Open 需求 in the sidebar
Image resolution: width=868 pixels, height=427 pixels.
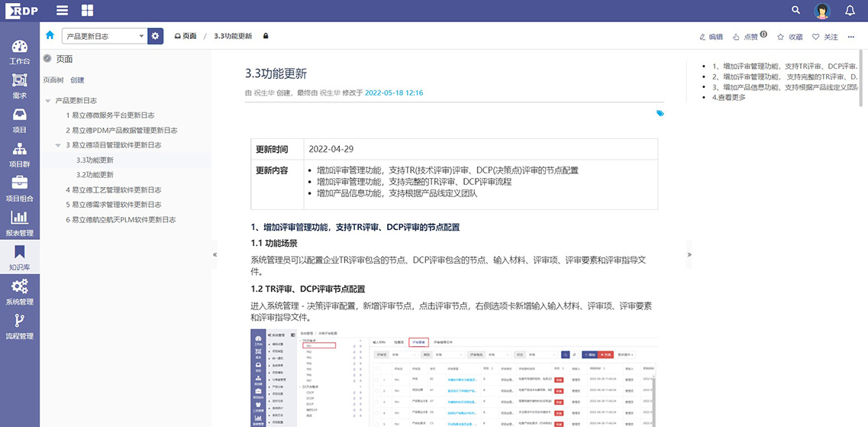[20, 88]
